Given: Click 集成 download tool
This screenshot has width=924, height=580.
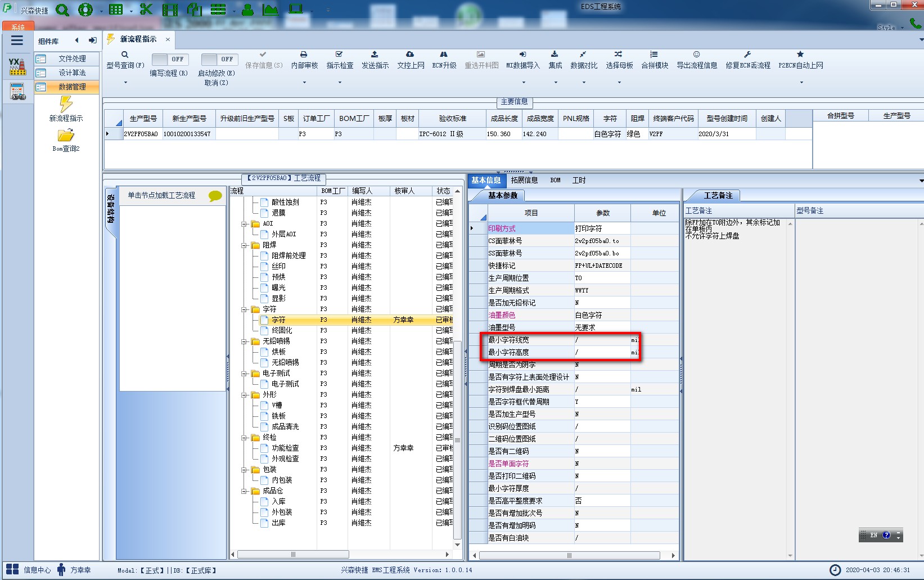Looking at the screenshot, I should coord(555,60).
